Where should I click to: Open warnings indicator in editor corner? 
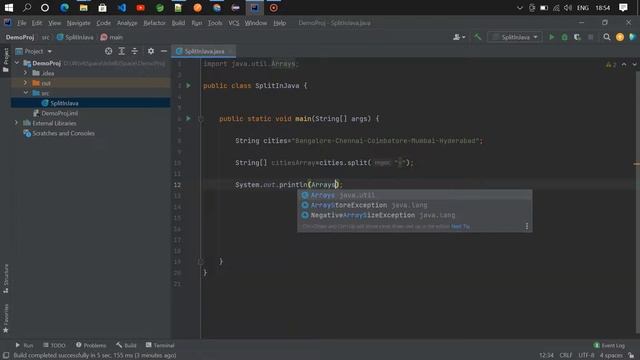(611, 64)
